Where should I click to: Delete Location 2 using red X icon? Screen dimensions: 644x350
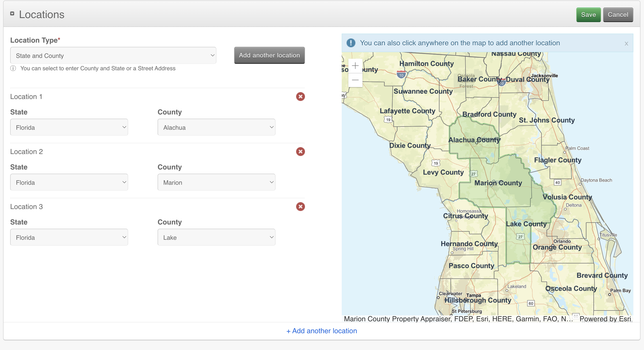coord(300,152)
